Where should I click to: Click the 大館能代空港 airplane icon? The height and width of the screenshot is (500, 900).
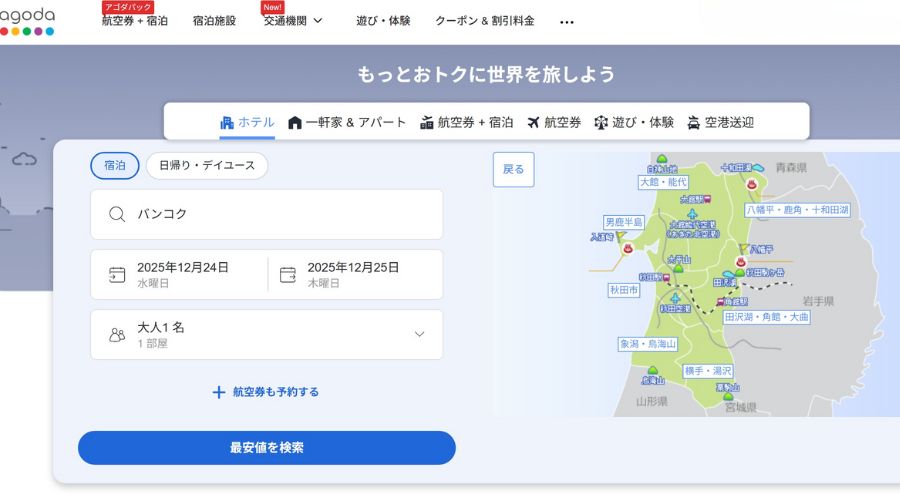tap(692, 215)
